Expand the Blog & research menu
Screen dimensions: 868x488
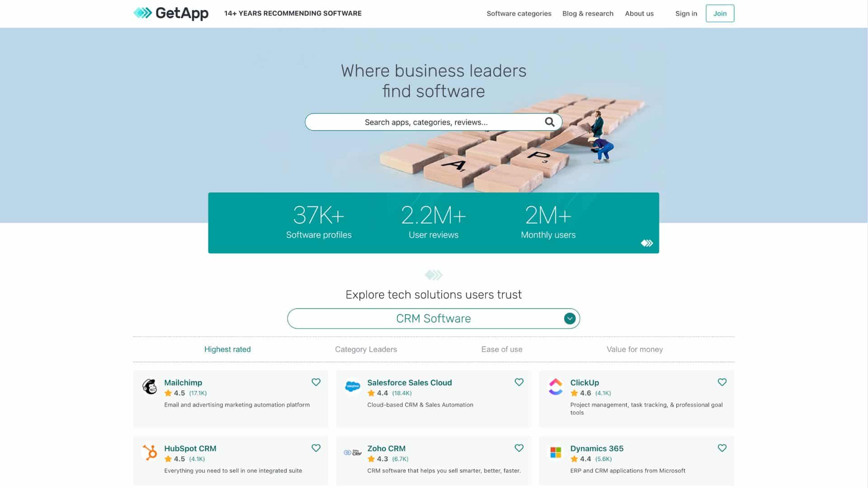[x=587, y=14]
